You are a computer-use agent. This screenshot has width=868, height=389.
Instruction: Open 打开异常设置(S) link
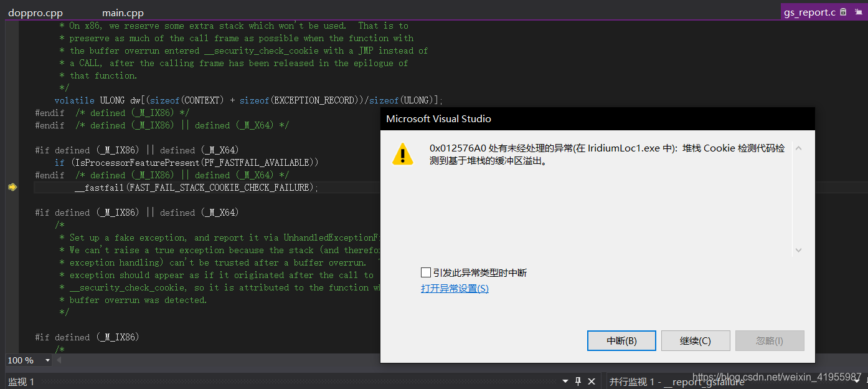pos(455,288)
